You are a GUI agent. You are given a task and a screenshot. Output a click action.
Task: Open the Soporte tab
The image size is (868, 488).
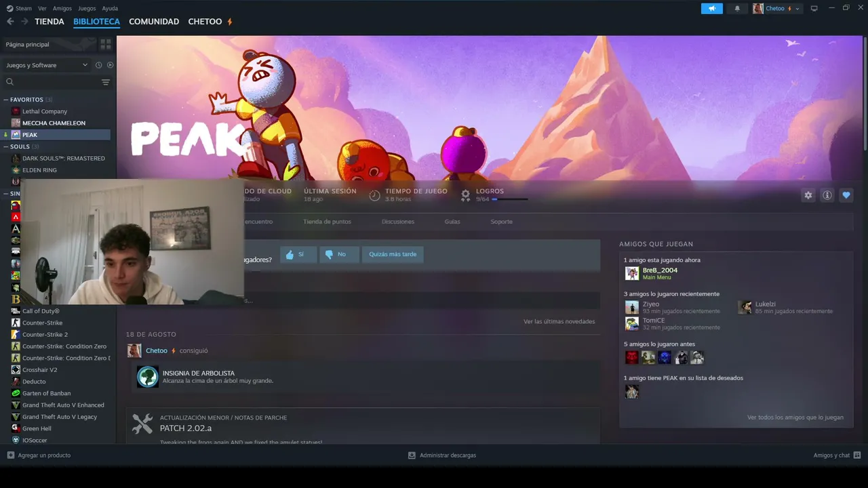pyautogui.click(x=502, y=222)
